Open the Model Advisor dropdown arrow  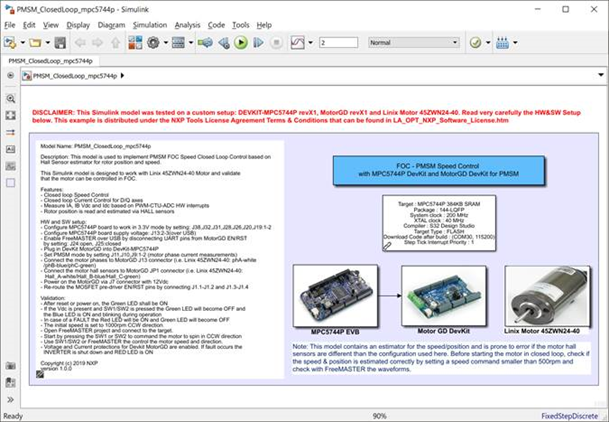(x=488, y=43)
